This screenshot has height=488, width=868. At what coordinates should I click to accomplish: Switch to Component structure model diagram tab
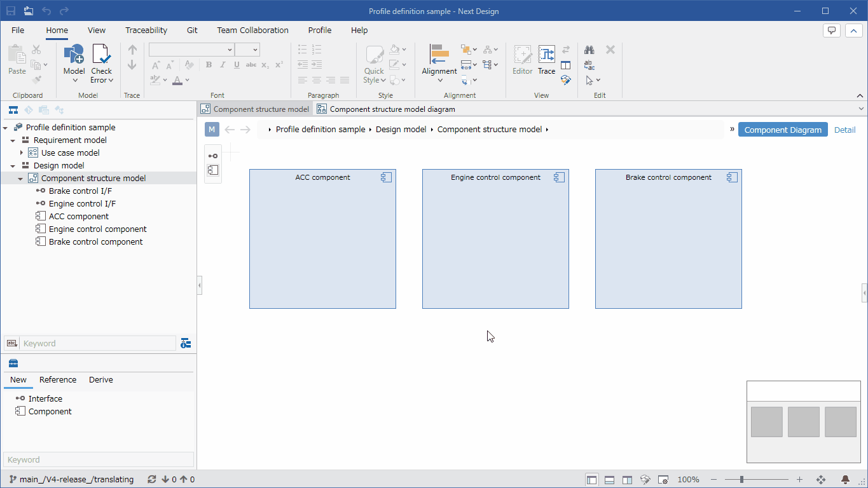pos(386,109)
